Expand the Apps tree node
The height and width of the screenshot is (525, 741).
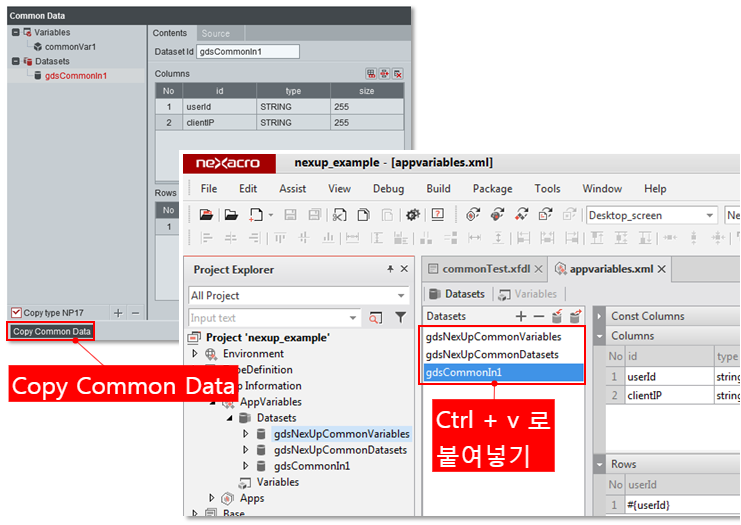click(211, 498)
